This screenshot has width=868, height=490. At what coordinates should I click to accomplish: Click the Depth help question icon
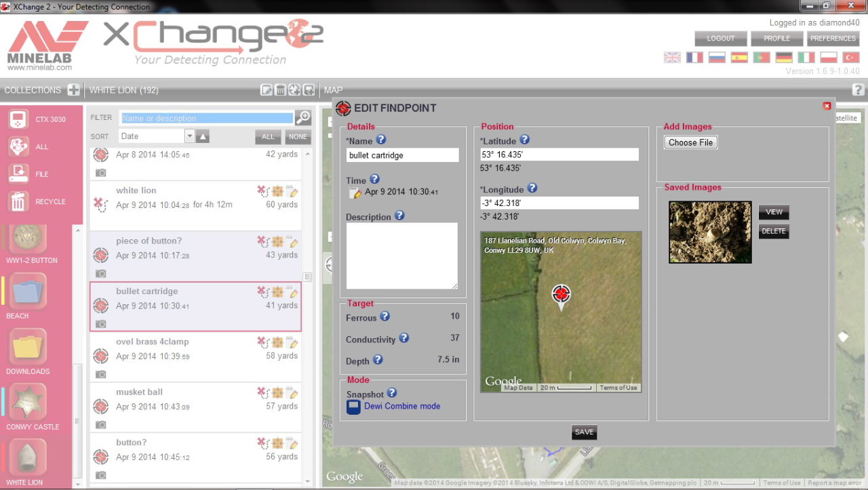pos(378,360)
